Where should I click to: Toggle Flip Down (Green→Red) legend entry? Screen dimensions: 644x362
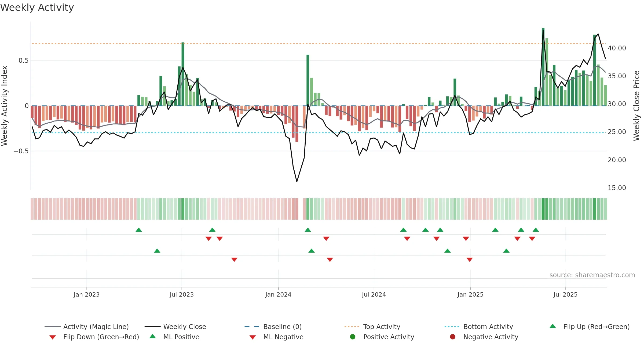click(94, 337)
